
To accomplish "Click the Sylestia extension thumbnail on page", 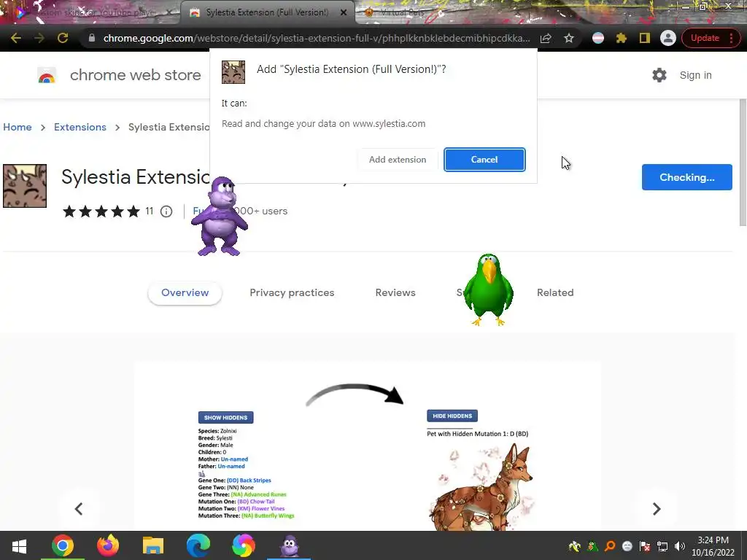I will point(25,186).
